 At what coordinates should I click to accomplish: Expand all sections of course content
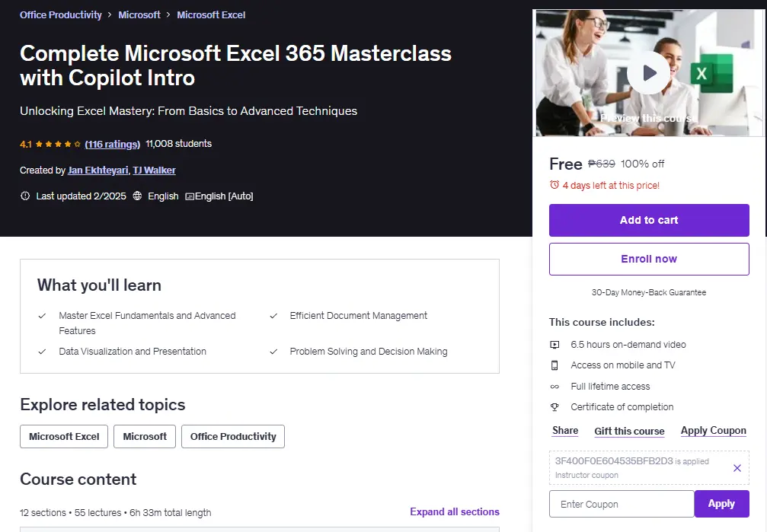455,512
